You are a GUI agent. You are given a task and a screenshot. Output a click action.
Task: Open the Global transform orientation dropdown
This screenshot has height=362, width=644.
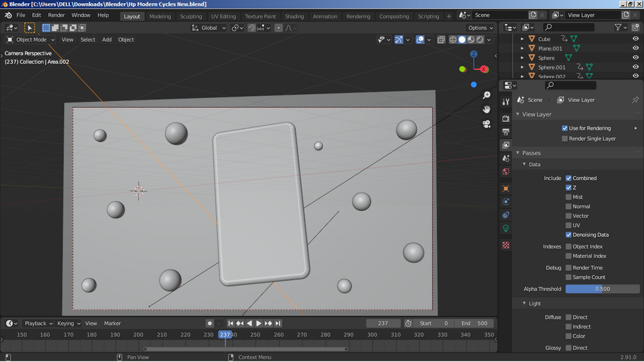(209, 28)
